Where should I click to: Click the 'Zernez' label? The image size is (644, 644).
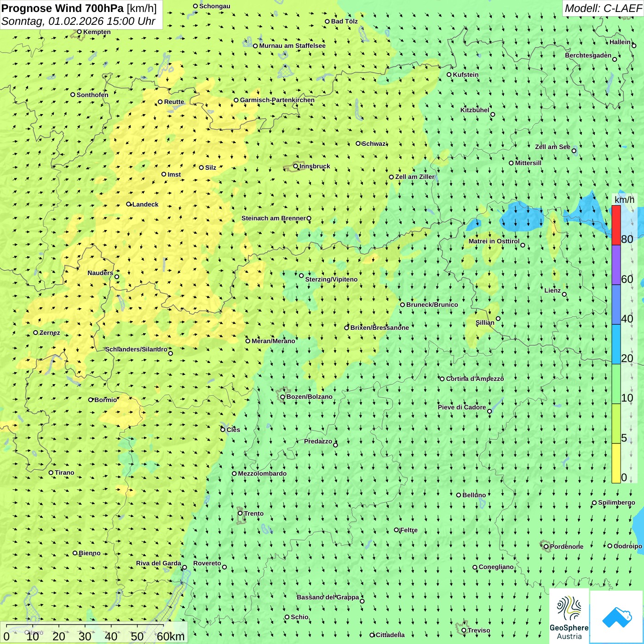(x=50, y=333)
